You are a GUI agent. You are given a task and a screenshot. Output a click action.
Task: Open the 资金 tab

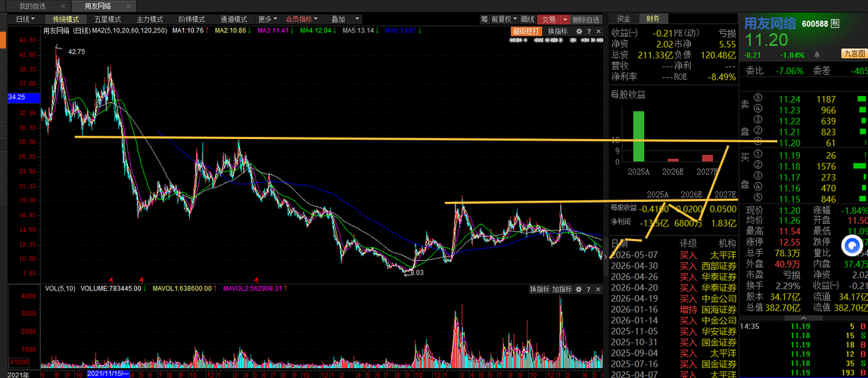pyautogui.click(x=624, y=18)
